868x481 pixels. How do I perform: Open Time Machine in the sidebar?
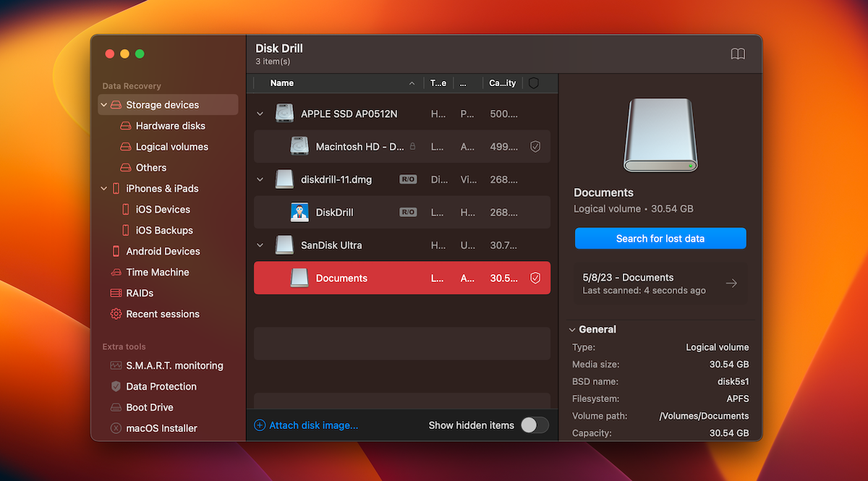[x=158, y=273]
